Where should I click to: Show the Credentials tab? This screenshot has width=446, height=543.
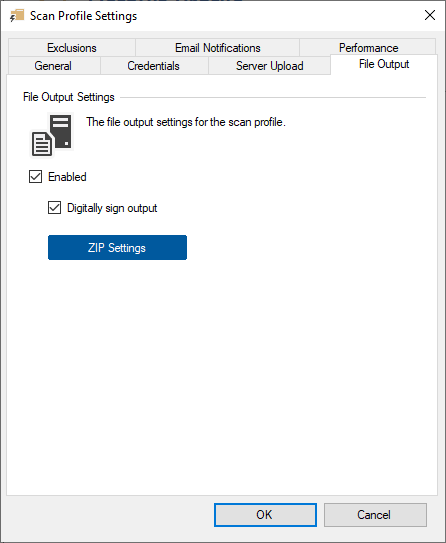pos(153,66)
